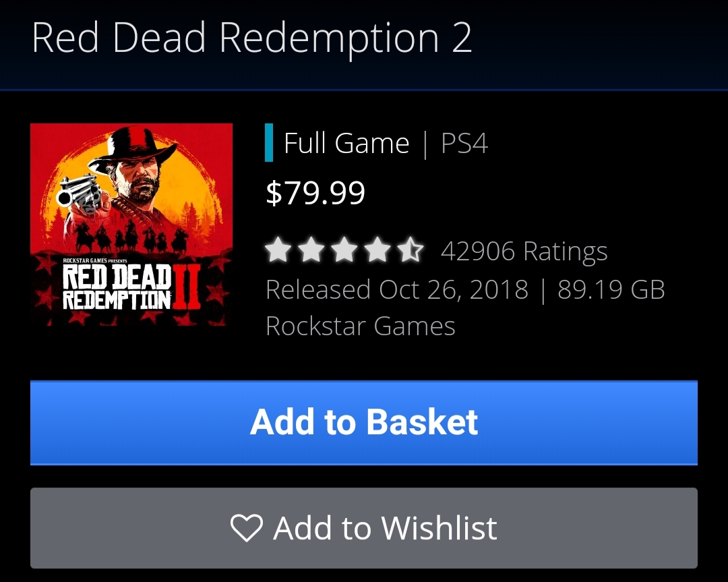Click the 89.19 GB file size text
This screenshot has height=582, width=728.
pyautogui.click(x=611, y=289)
